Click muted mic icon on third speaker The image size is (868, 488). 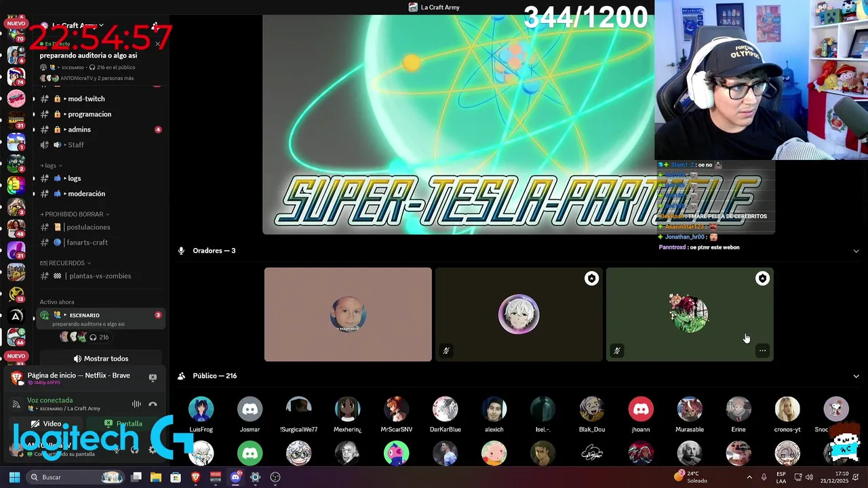(x=616, y=350)
